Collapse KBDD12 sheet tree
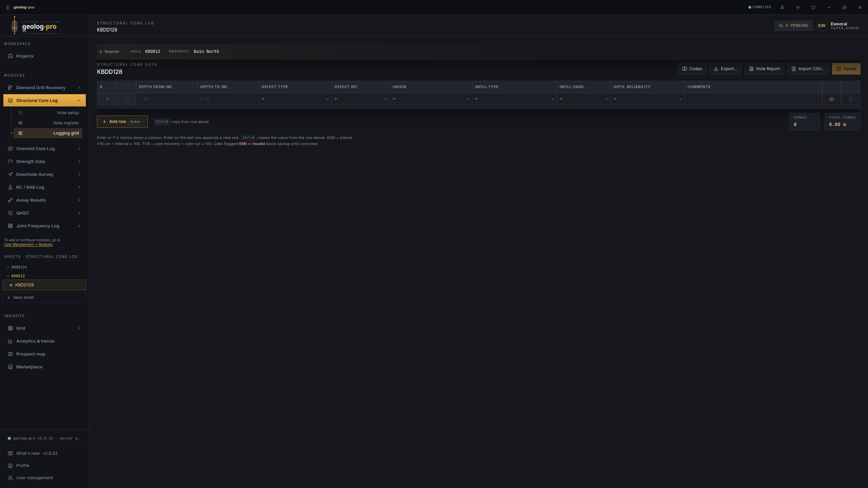Screen dimensions: 868x488 pyautogui.click(x=8, y=276)
